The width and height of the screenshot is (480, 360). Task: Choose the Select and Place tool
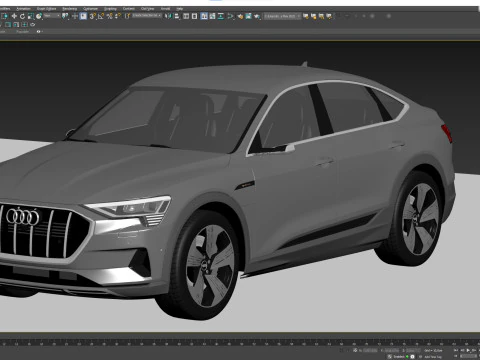[39, 16]
